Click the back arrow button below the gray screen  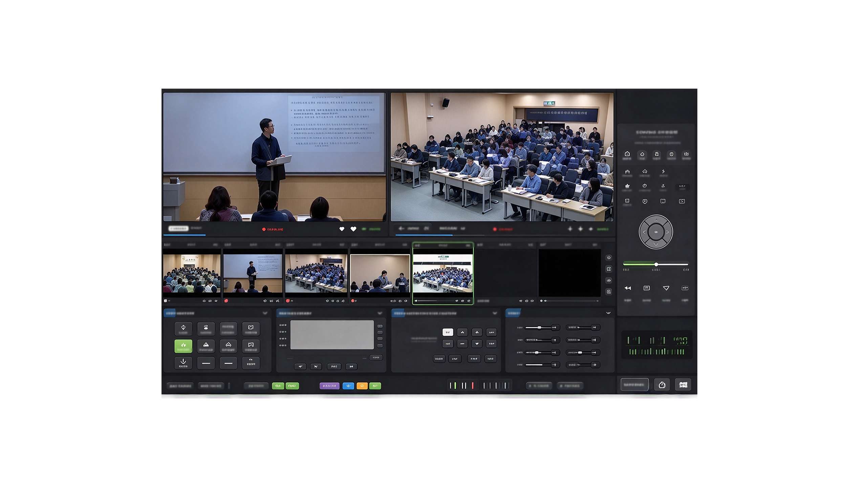click(300, 366)
